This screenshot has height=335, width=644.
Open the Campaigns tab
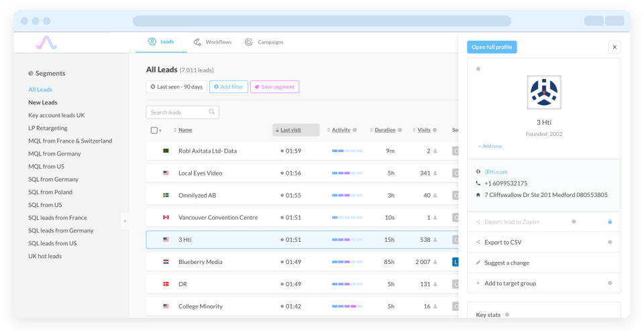click(264, 42)
